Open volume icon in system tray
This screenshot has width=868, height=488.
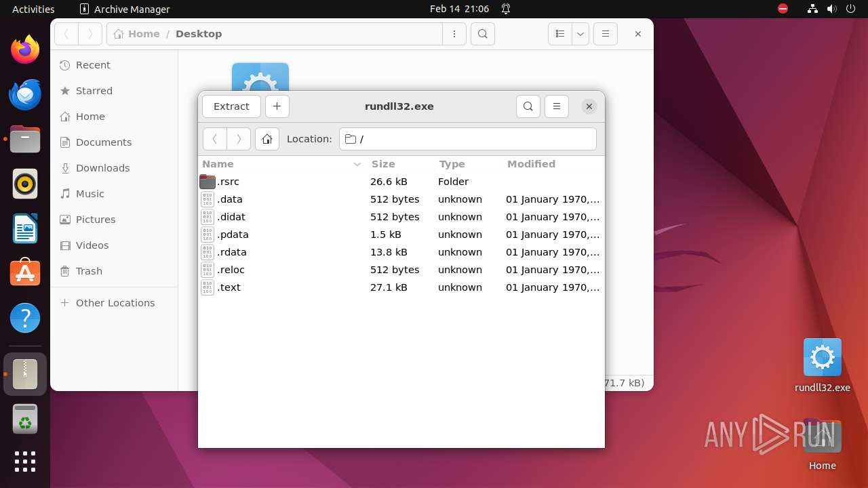pyautogui.click(x=833, y=9)
